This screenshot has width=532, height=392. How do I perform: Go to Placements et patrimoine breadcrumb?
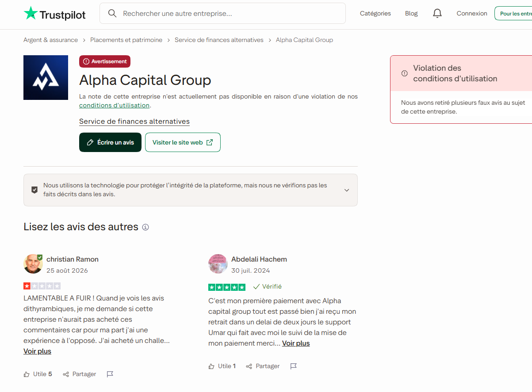coord(126,40)
